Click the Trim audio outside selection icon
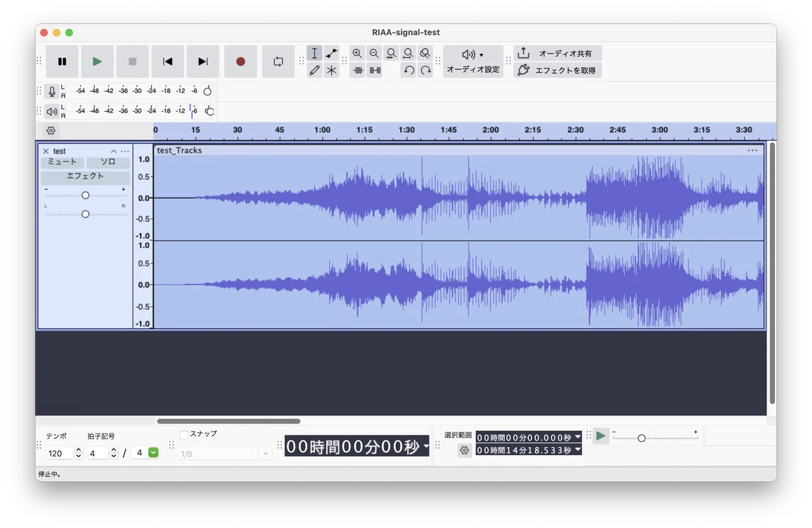 click(358, 70)
